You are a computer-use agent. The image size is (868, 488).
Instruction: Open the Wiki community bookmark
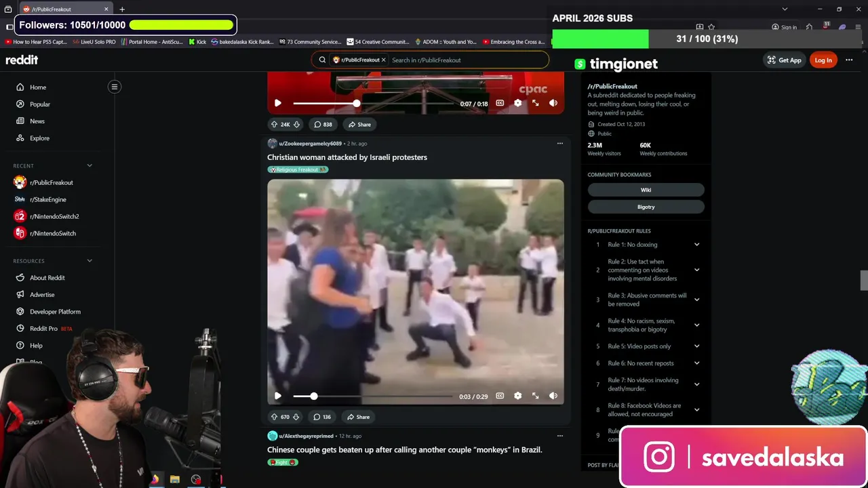pyautogui.click(x=646, y=190)
